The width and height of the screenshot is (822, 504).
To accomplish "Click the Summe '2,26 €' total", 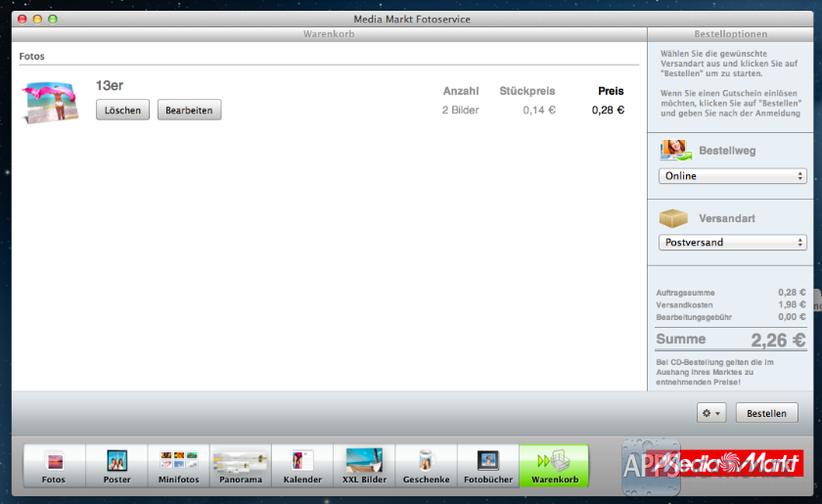I will [778, 341].
